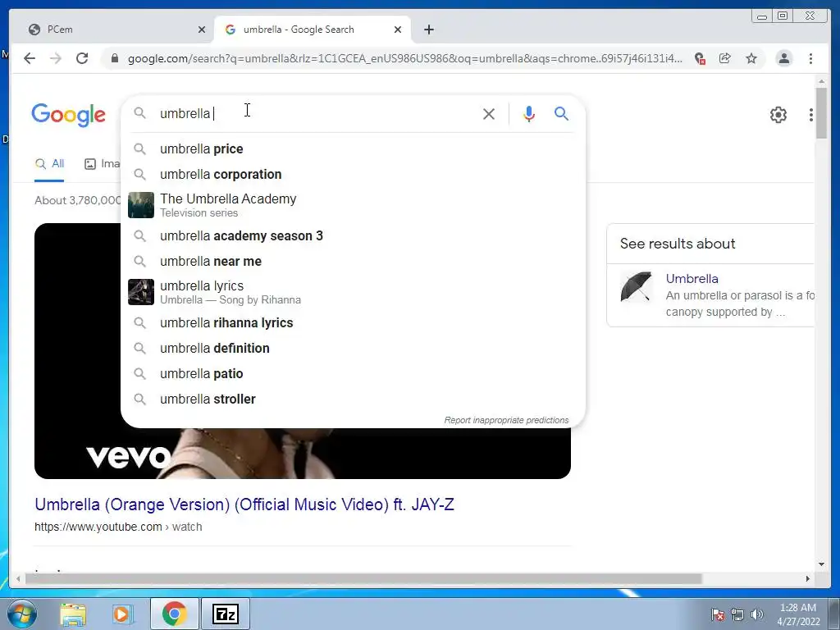Click the umbrella image in See results about
This screenshot has width=840, height=630.
tap(636, 286)
